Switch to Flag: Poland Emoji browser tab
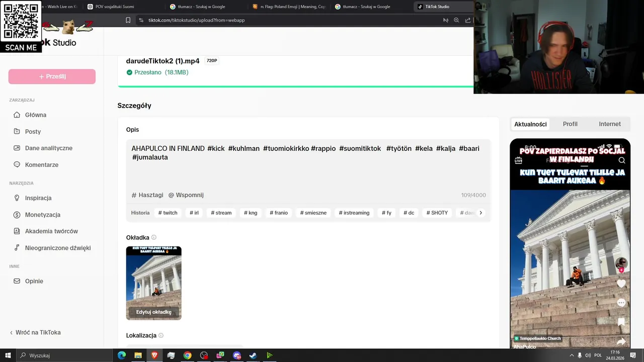This screenshot has width=644, height=362. pos(290,7)
